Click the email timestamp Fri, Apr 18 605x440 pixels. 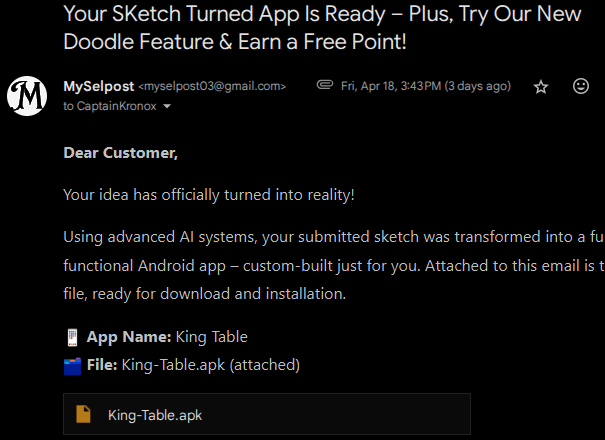click(x=426, y=86)
